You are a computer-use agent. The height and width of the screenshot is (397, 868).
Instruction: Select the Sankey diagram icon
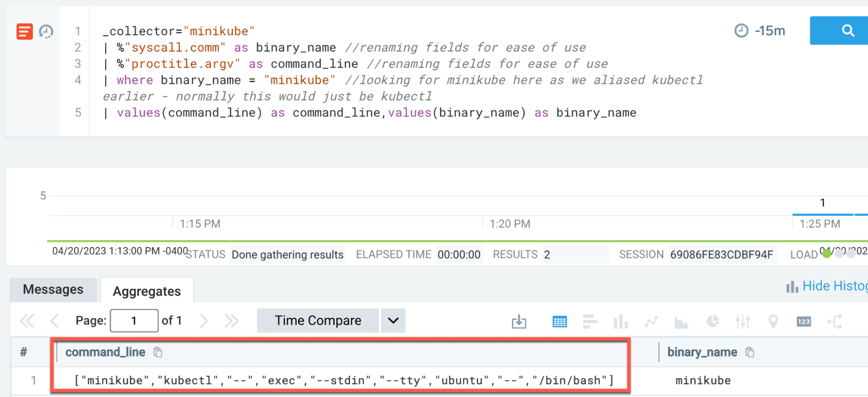(x=835, y=321)
